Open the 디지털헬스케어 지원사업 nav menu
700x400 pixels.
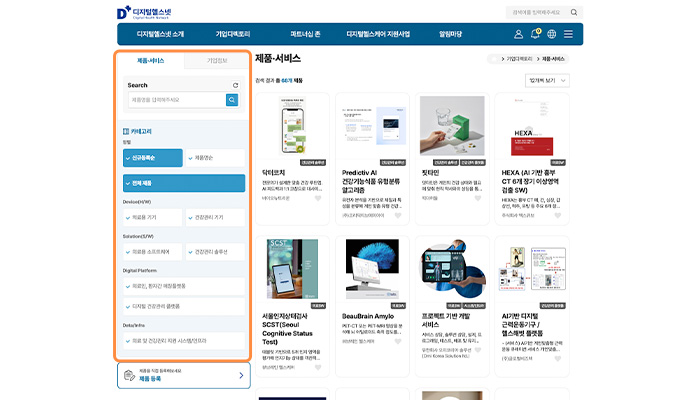pyautogui.click(x=378, y=34)
